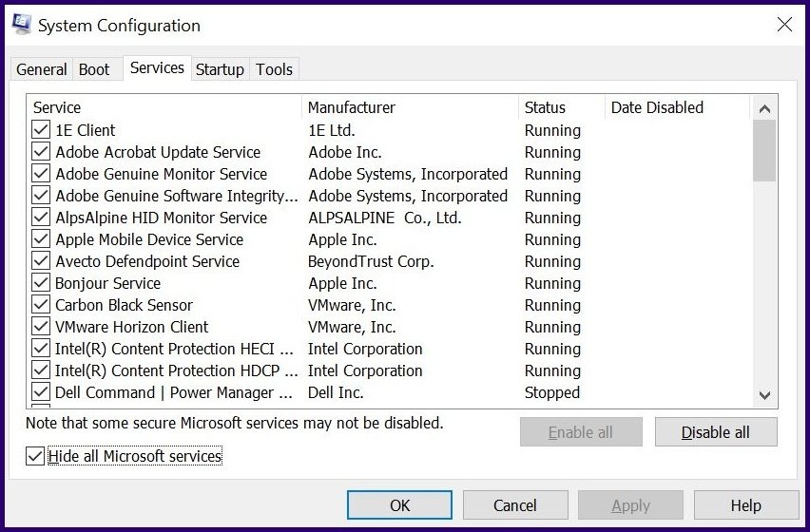Uncheck Apple Mobile Device Service checkbox
The height and width of the screenshot is (532, 810).
[x=40, y=238]
